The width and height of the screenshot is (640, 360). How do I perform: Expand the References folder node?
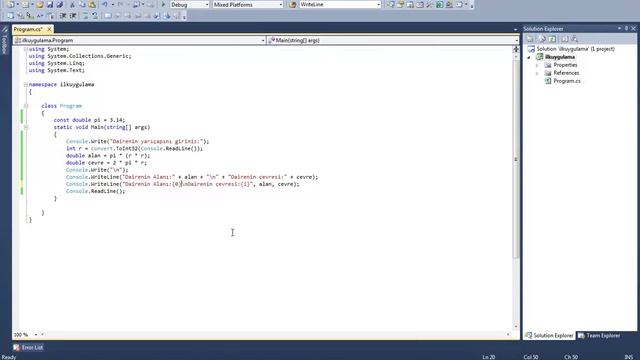[x=537, y=73]
